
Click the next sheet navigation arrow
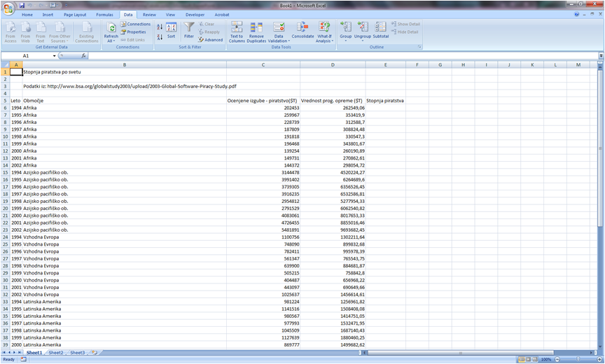(x=14, y=352)
